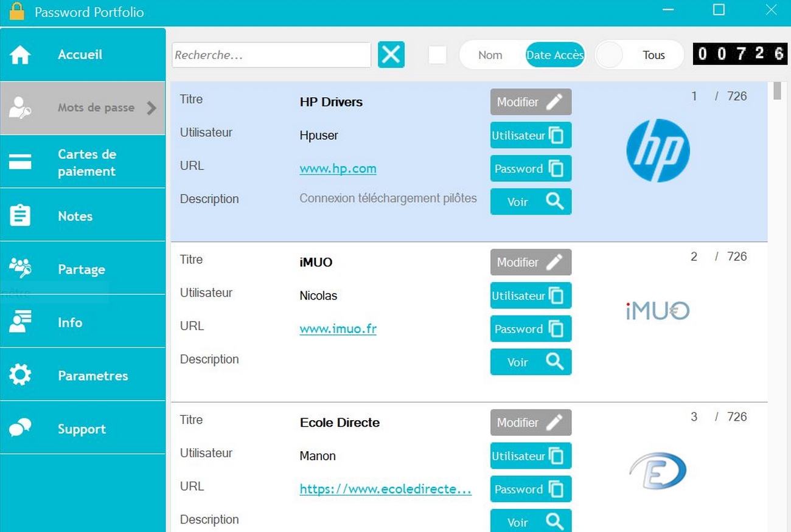Image resolution: width=791 pixels, height=532 pixels.
Task: Click the Parametres gear icon
Action: pyautogui.click(x=20, y=375)
